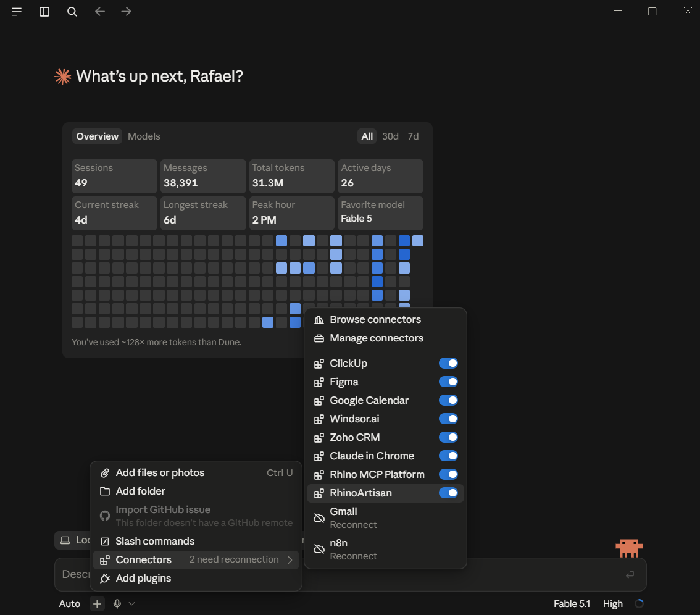Click the Google Calendar connector icon
Screen dimensions: 700x615
tap(319, 401)
